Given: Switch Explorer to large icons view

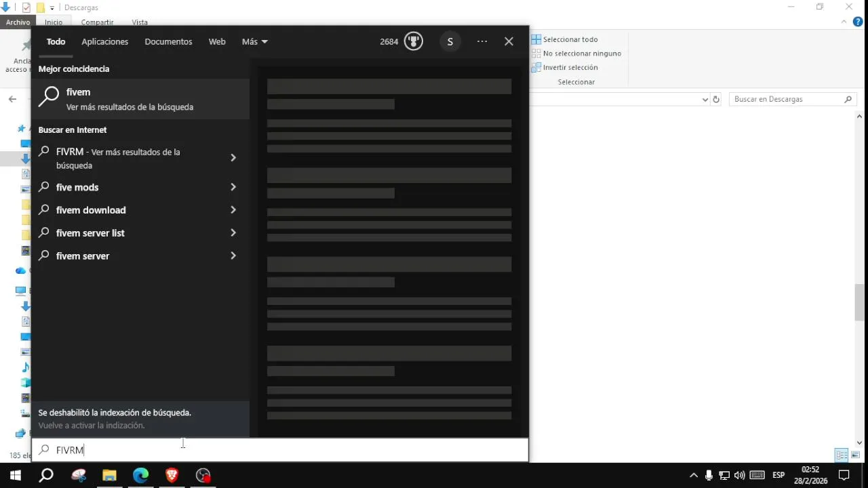Looking at the screenshot, I should pos(855,455).
